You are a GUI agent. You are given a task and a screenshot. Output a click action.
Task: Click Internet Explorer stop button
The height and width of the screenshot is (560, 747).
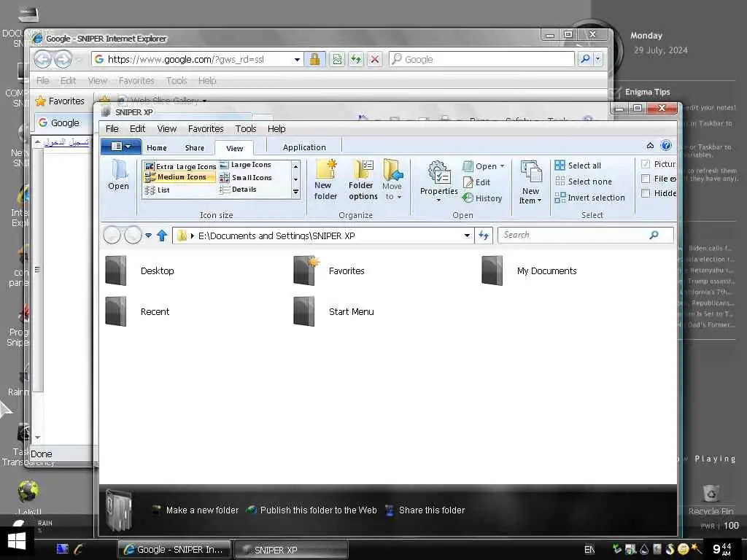point(375,59)
